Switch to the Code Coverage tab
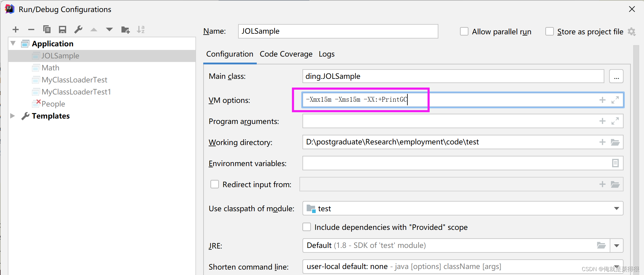644x275 pixels. click(x=286, y=54)
